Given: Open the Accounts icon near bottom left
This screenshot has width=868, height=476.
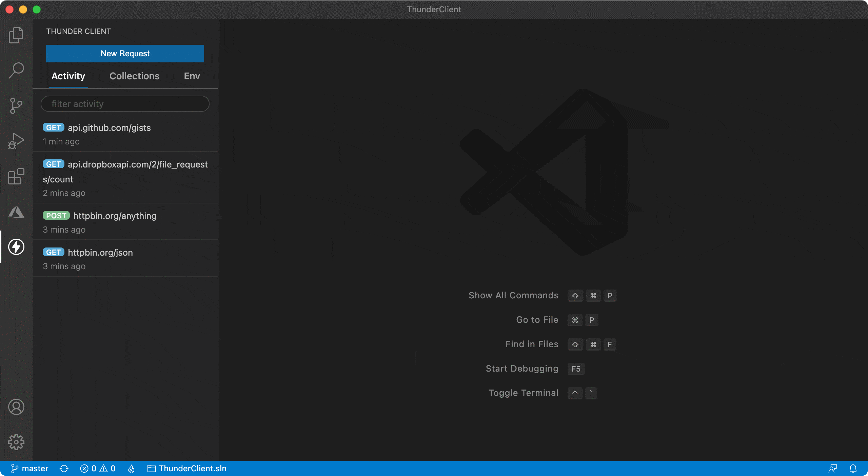Looking at the screenshot, I should [x=16, y=407].
